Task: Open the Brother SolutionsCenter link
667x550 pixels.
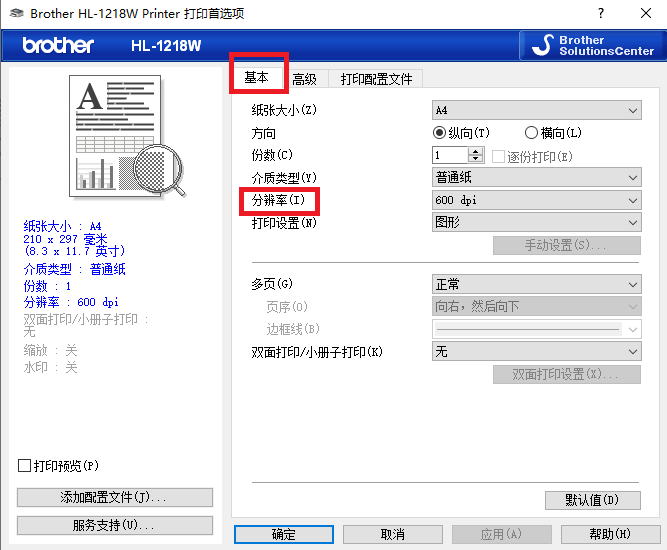Action: pos(592,46)
